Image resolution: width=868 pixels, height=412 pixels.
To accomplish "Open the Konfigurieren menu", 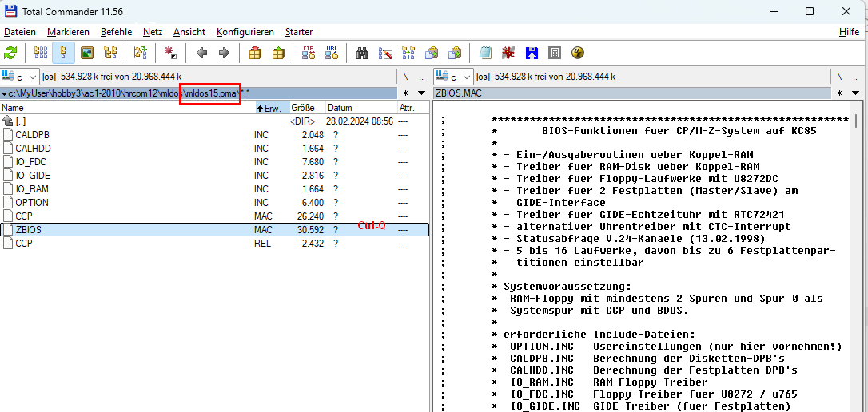I will (x=245, y=32).
